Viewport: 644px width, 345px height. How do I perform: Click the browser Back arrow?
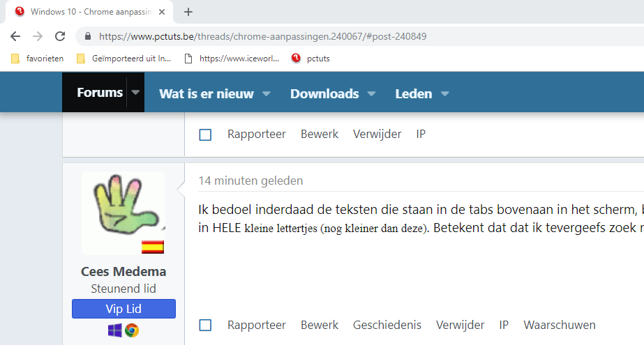coord(15,36)
